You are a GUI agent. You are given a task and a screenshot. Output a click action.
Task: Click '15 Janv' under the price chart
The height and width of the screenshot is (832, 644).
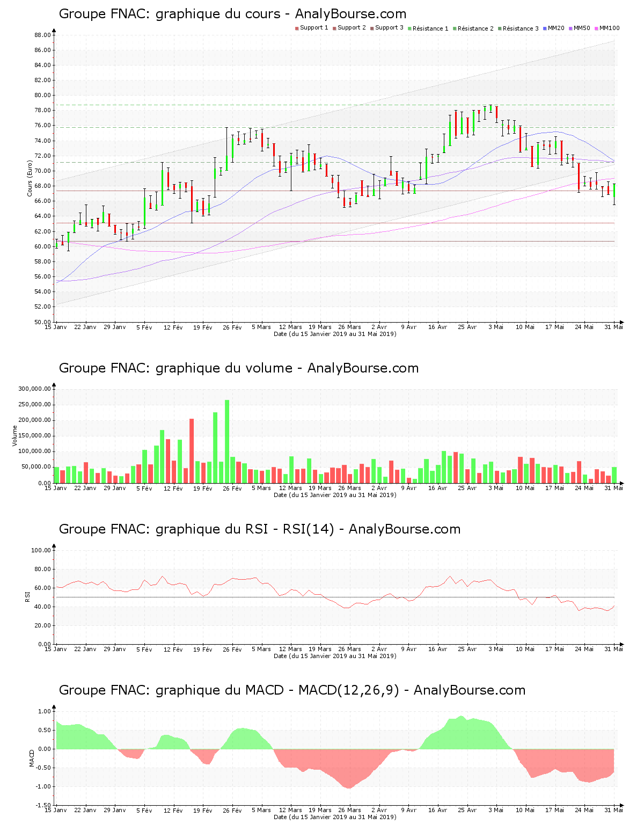click(x=56, y=327)
